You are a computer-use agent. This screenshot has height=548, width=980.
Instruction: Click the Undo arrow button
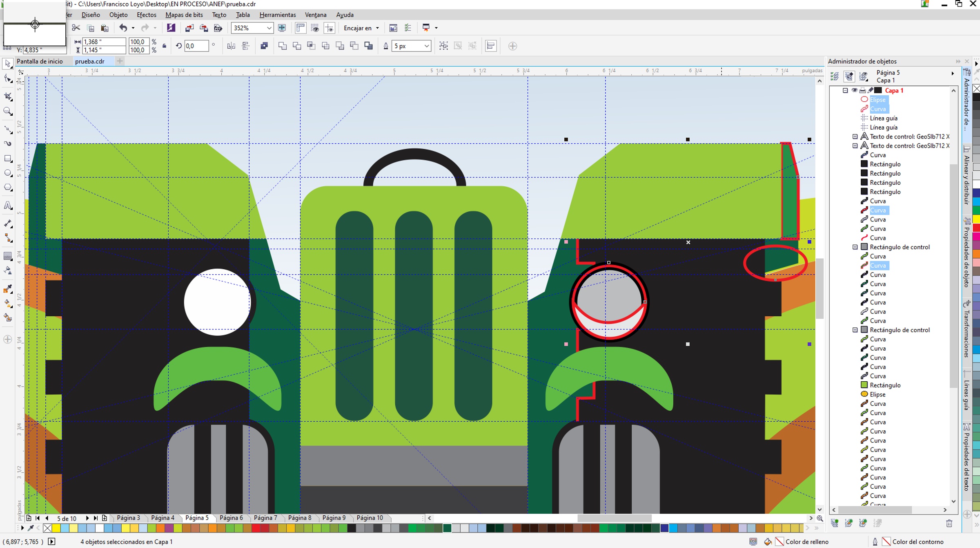click(123, 28)
